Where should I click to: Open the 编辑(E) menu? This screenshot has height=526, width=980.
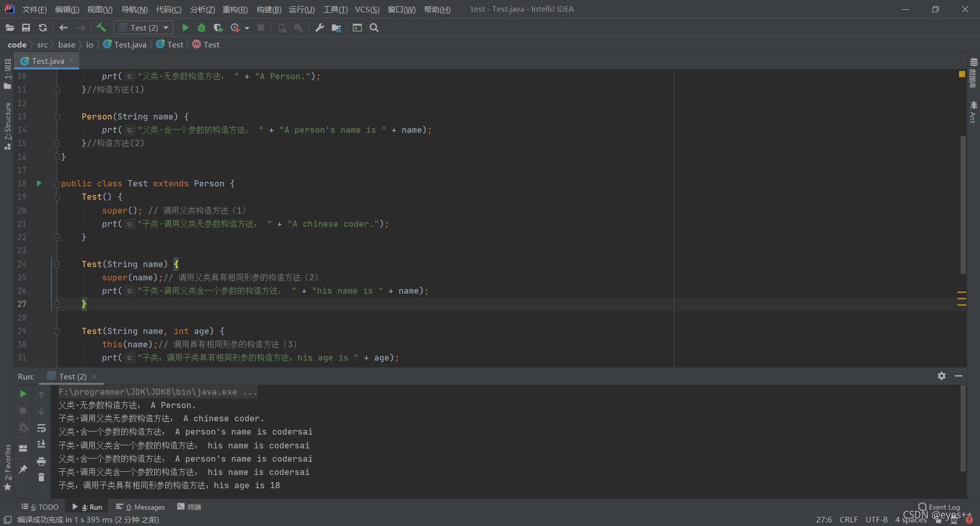(67, 9)
